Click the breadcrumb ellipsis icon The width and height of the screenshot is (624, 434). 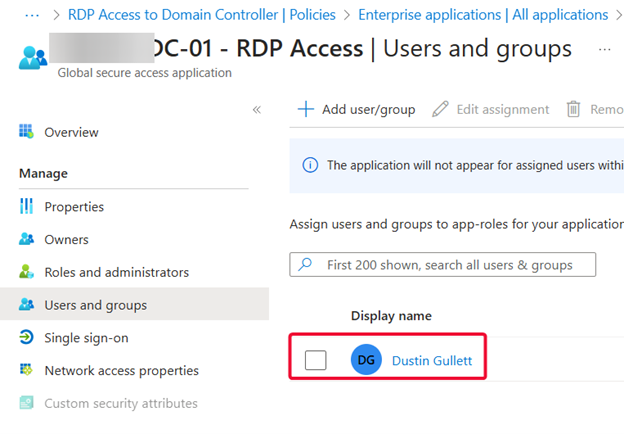pyautogui.click(x=32, y=16)
